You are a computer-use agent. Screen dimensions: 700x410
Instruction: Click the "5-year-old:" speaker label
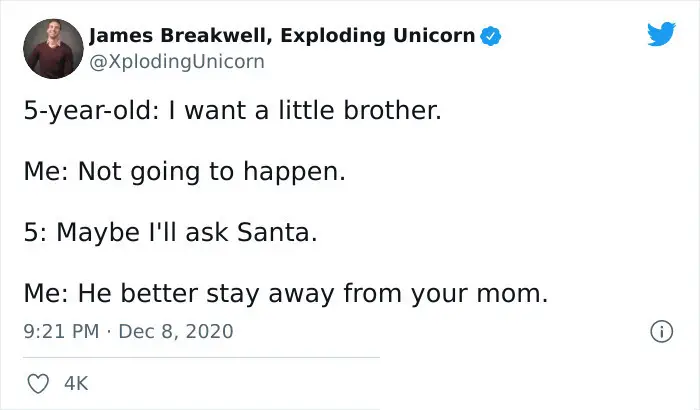pos(92,110)
